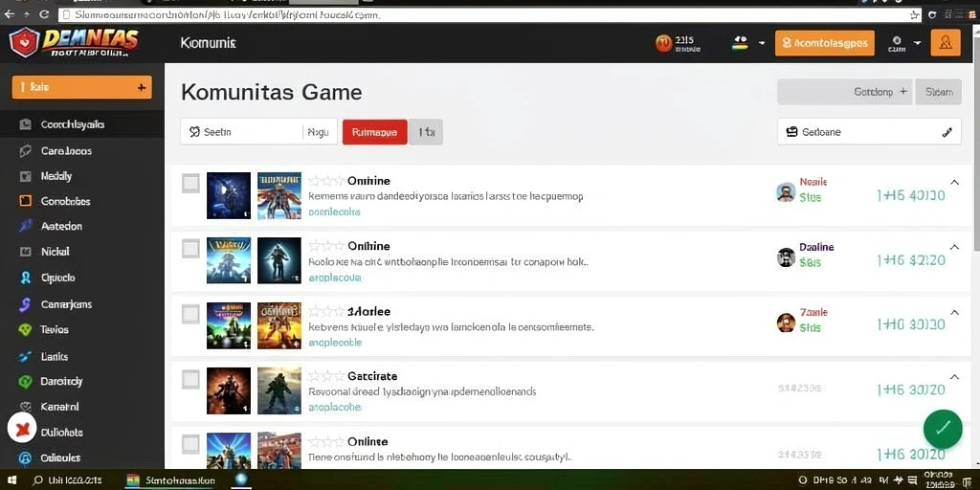
Task: Open the anoplacohe link in Gatcirate row
Action: point(335,407)
